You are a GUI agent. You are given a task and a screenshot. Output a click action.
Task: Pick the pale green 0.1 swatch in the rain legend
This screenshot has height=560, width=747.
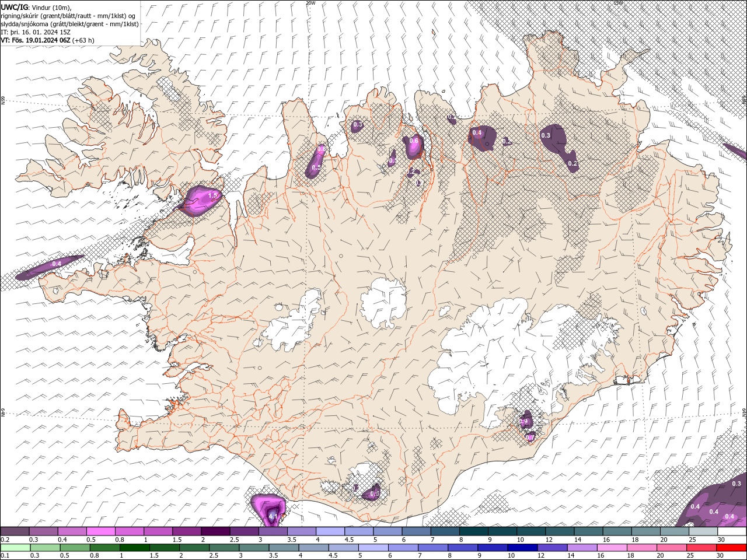(x=15, y=548)
